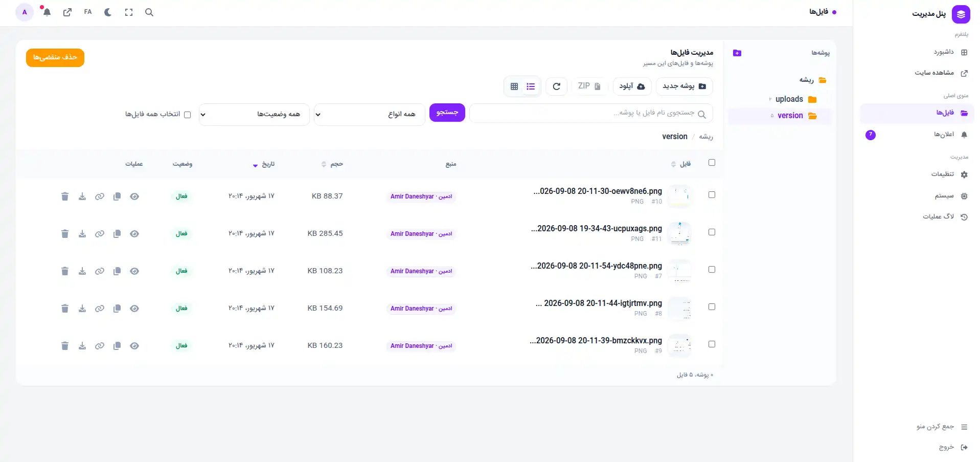The width and height of the screenshot is (980, 462).
Task: Copy link of ydc48pne.png file
Action: point(100,271)
